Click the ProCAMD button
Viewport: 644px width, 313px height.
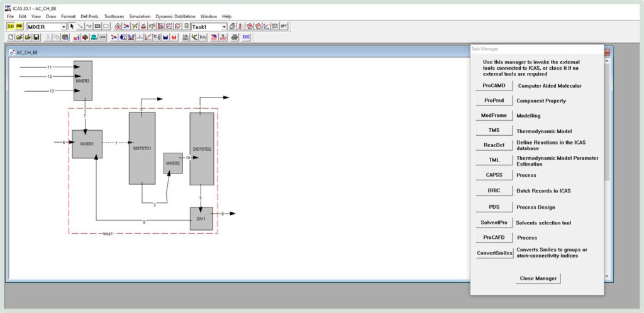[x=494, y=85]
